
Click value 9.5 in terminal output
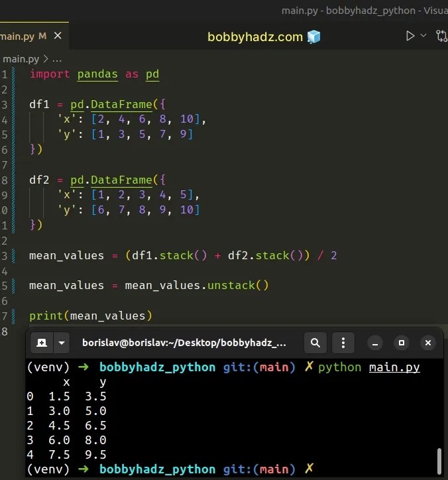[95, 455]
